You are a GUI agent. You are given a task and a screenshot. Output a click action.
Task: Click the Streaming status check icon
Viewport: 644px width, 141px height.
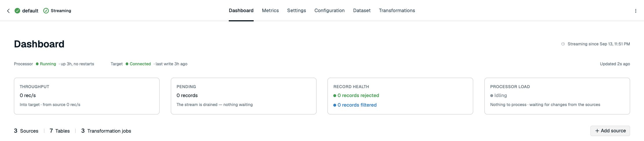point(46,11)
